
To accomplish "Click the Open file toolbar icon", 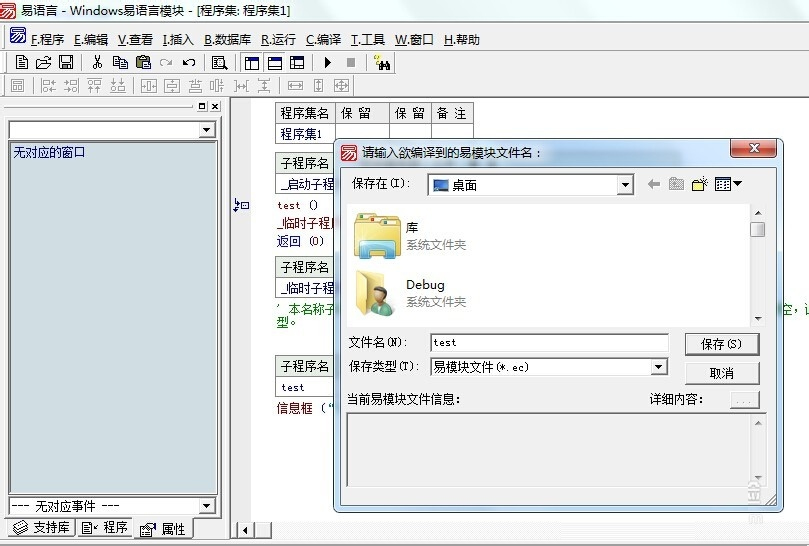I will click(x=43, y=62).
